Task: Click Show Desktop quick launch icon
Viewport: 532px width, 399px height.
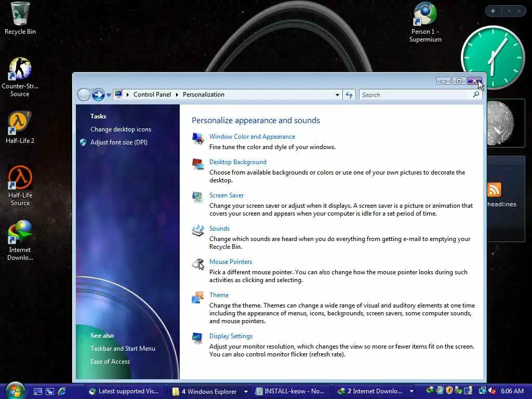Action: [37, 391]
